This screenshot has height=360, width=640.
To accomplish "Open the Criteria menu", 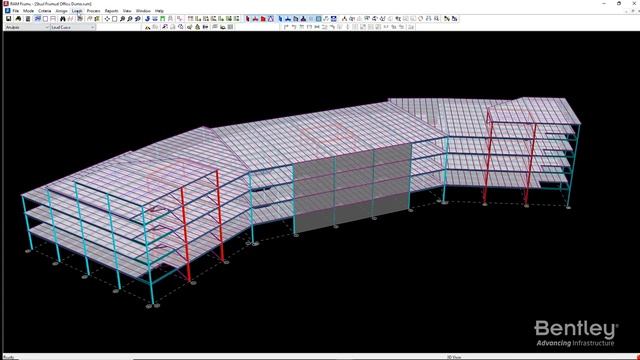I will [x=44, y=11].
